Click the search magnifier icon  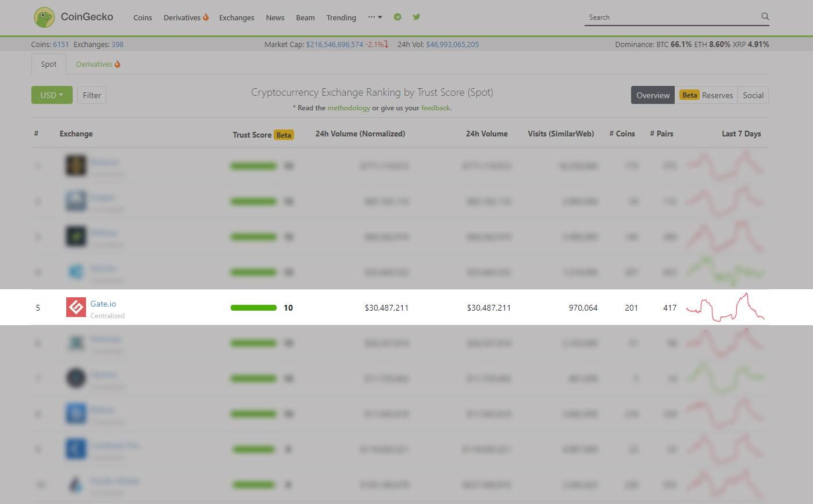coord(765,17)
